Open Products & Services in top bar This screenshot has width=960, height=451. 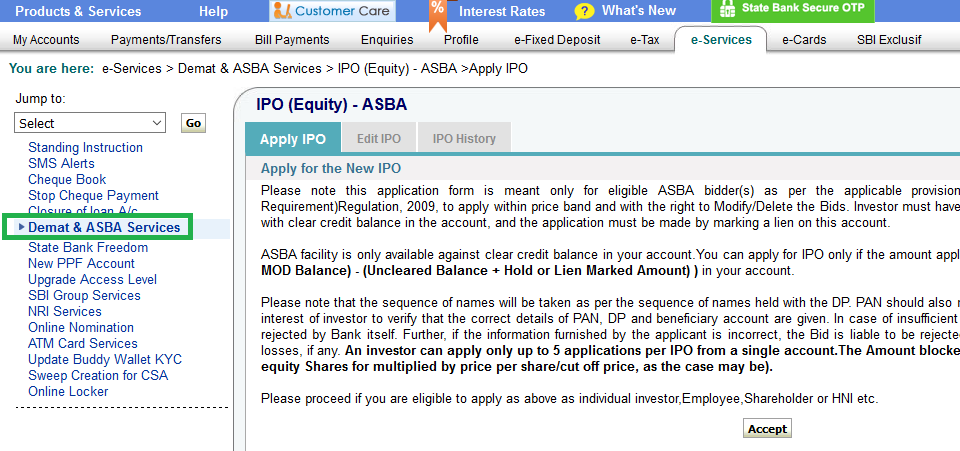(x=78, y=11)
